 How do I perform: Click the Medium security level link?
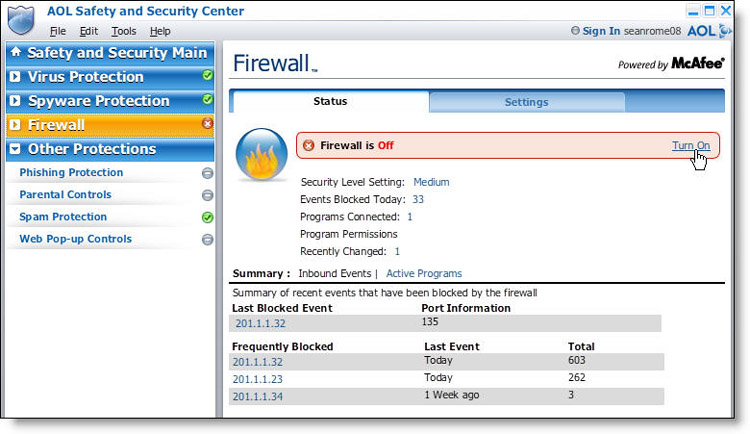(431, 182)
